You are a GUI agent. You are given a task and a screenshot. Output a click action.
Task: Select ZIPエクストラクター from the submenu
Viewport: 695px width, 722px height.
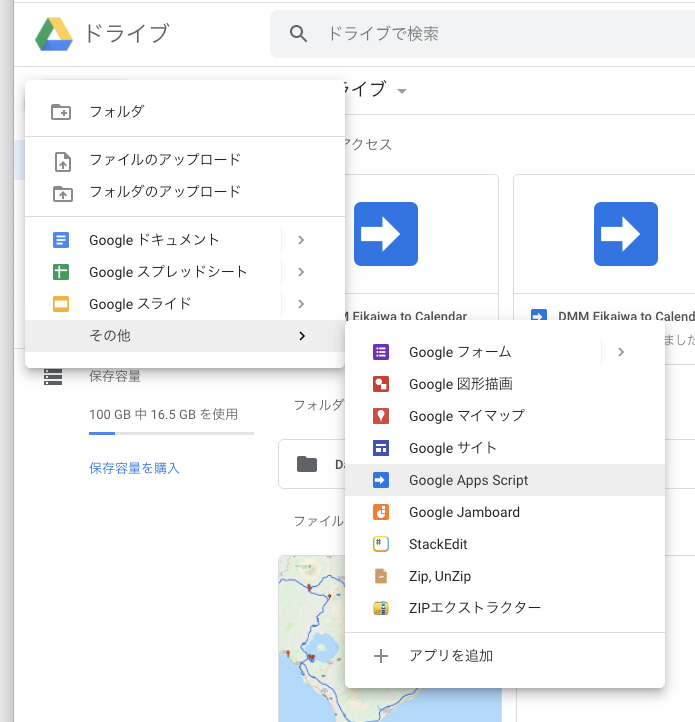[x=505, y=608]
